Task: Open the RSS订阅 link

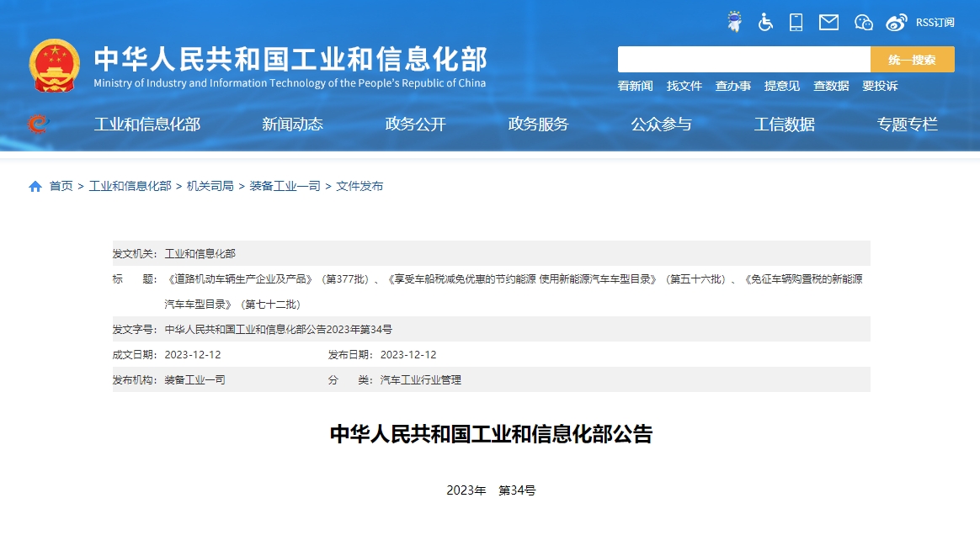Action: pos(935,23)
